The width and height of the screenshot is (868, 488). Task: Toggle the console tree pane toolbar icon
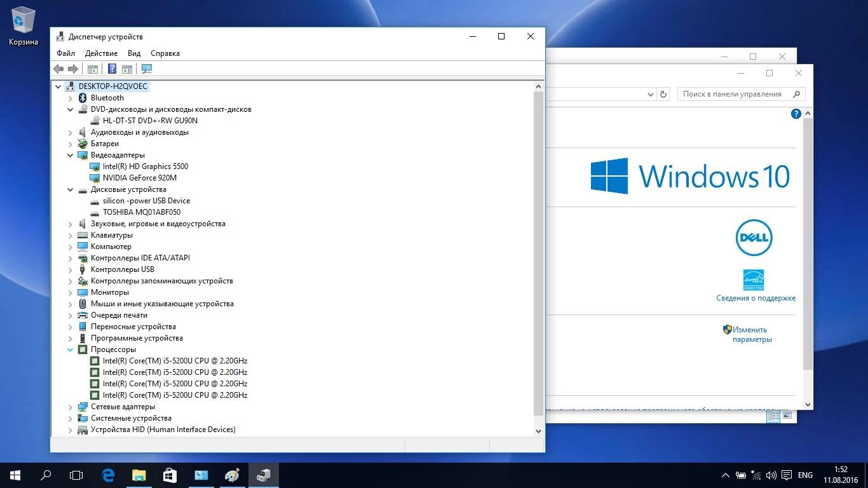pyautogui.click(x=93, y=69)
